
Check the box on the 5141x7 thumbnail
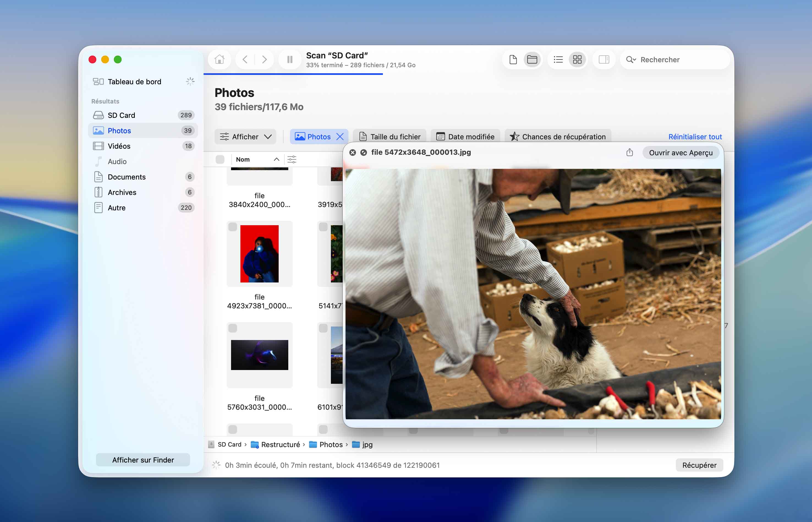pyautogui.click(x=323, y=227)
